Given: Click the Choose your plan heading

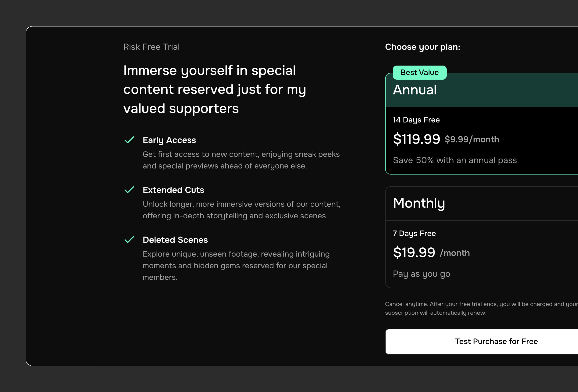Looking at the screenshot, I should 423,47.
